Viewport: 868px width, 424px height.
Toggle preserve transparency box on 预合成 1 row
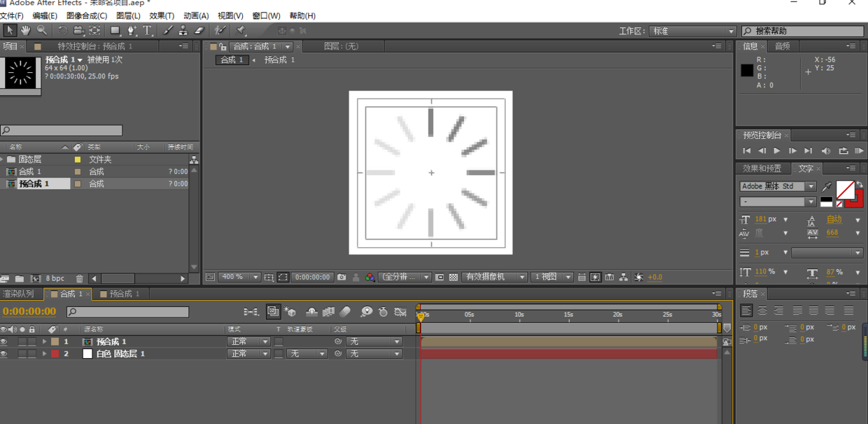point(279,342)
